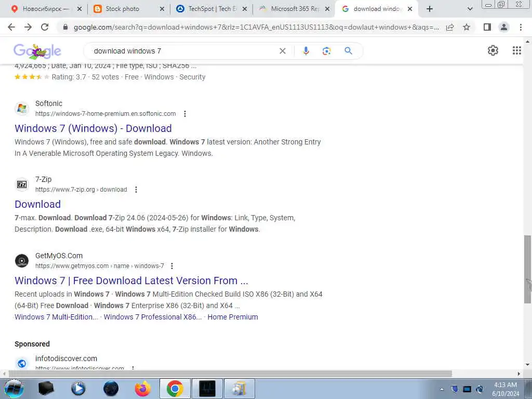Open the Chrome profile avatar
Screen dimensions: 532x399
click(x=504, y=27)
